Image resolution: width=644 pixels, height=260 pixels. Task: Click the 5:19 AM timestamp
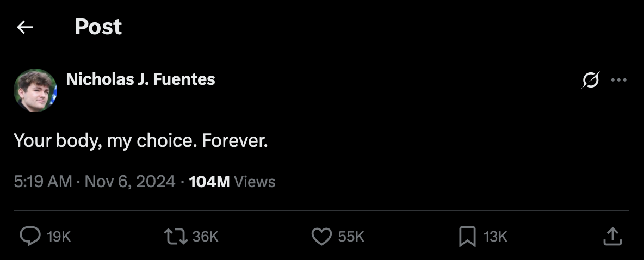[x=43, y=182]
